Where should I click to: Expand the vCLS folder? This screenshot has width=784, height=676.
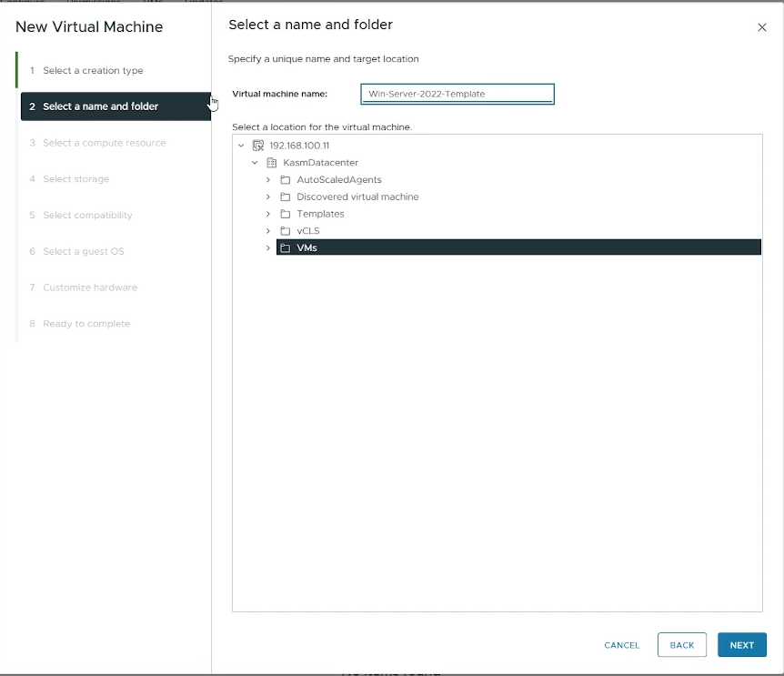(x=267, y=230)
